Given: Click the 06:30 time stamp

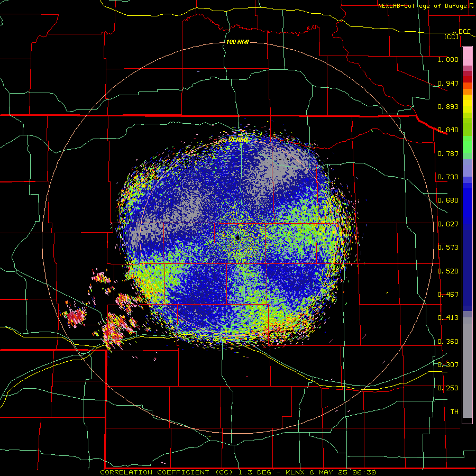Looking at the screenshot, I should [x=364, y=472].
